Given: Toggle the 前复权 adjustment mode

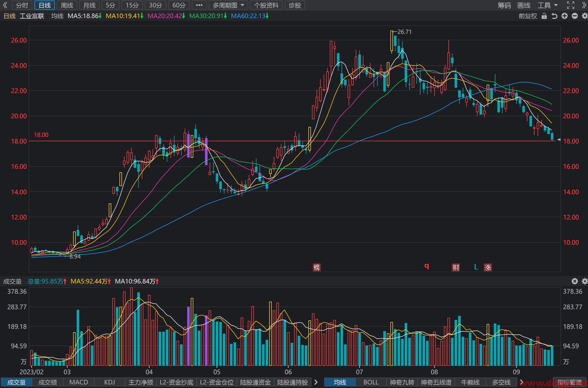Looking at the screenshot, I should pos(528,16).
